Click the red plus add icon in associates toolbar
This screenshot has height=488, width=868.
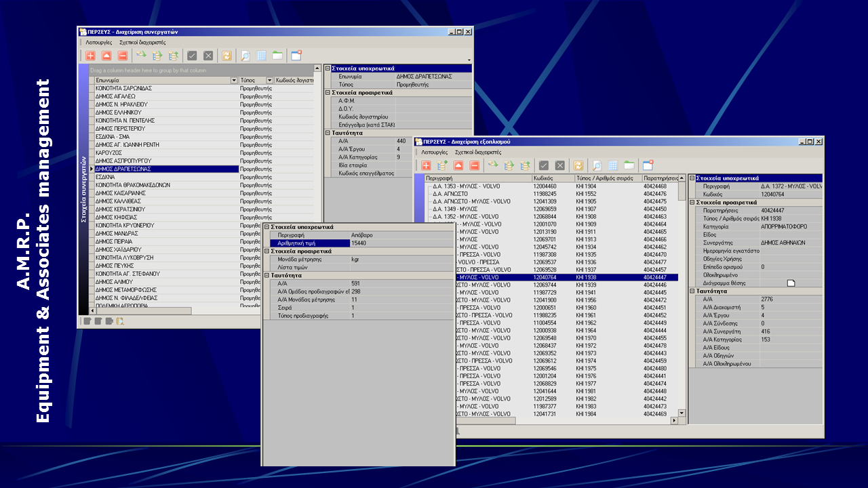pos(90,56)
